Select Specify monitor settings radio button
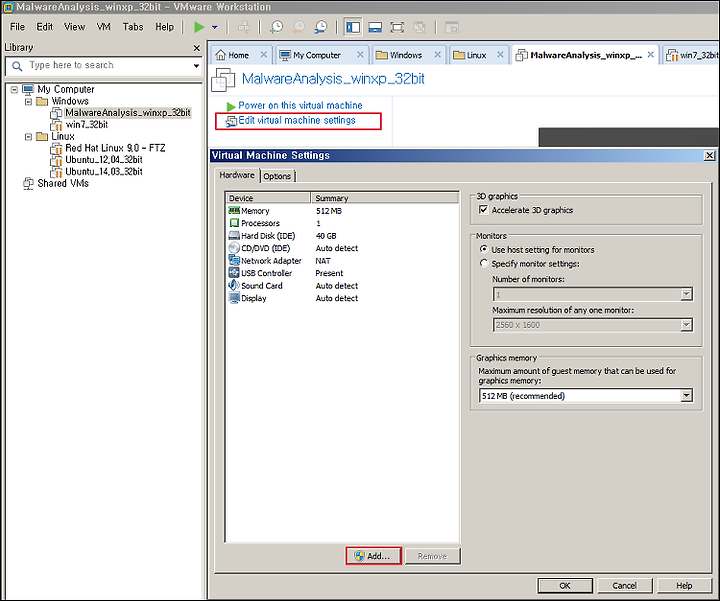The height and width of the screenshot is (601, 720). (484, 264)
